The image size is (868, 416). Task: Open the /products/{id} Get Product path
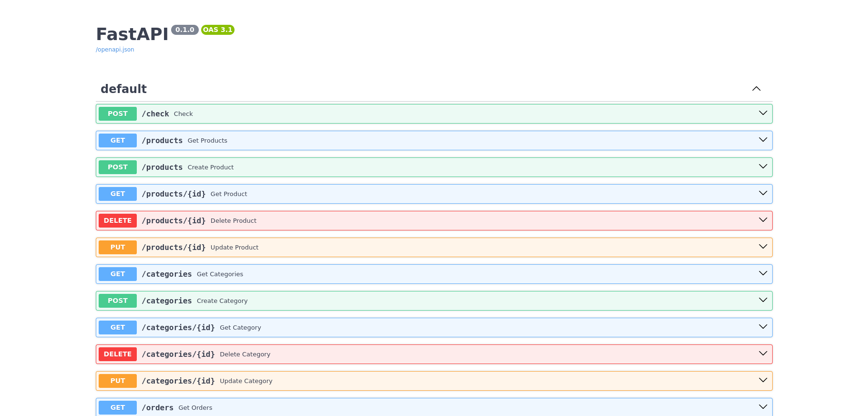174,194
